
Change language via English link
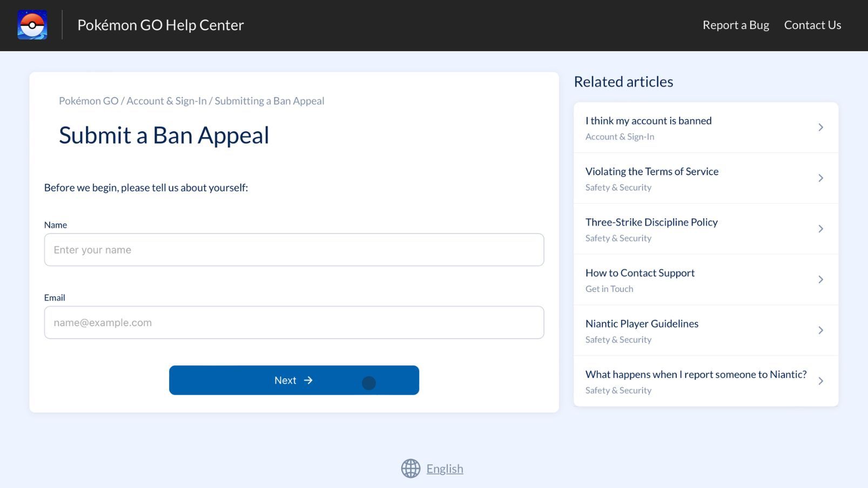point(445,469)
